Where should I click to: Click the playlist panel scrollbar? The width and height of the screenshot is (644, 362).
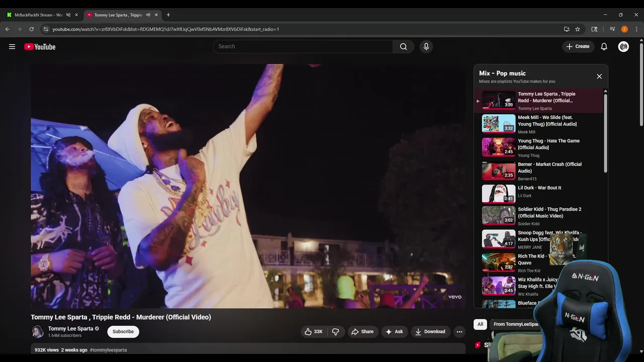tap(605, 133)
